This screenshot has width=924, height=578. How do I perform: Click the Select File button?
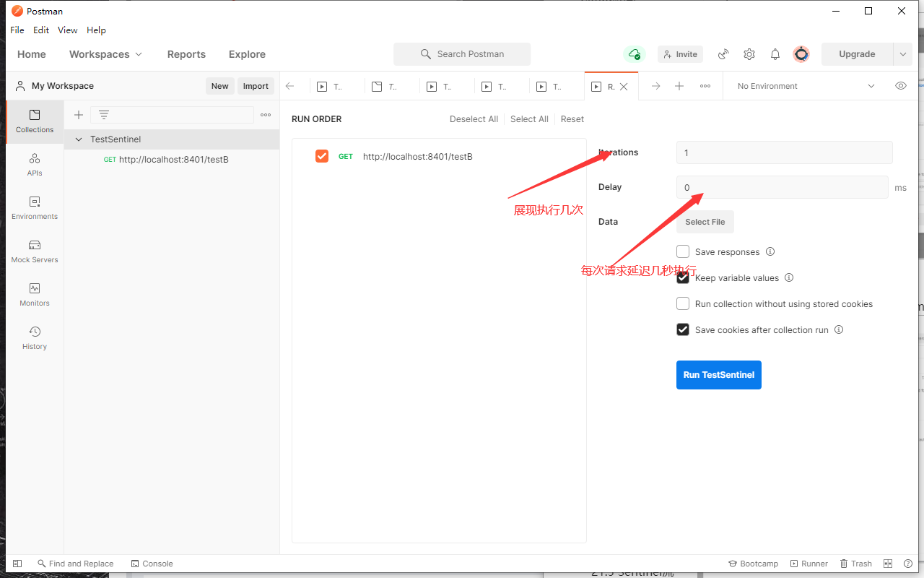[x=705, y=222]
